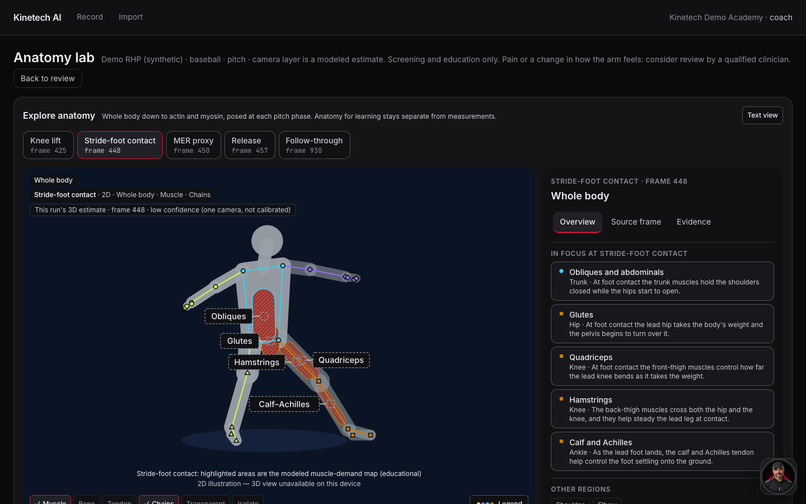The image size is (806, 504).
Task: Open the Overview tab
Action: point(577,222)
